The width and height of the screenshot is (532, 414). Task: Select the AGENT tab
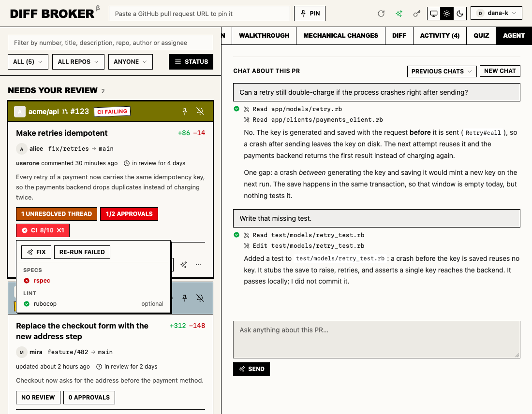coord(514,36)
